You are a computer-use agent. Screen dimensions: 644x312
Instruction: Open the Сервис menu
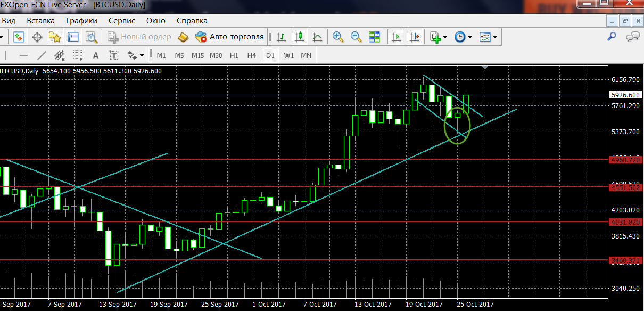click(x=122, y=21)
